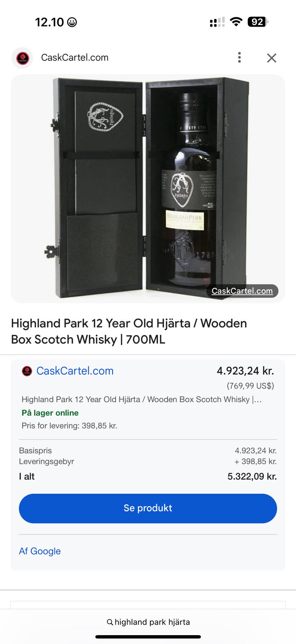Tap the cellular signal bars icon

pos(217,22)
